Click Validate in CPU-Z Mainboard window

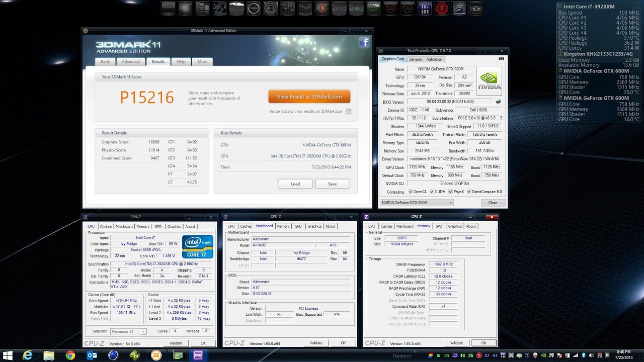tap(316, 343)
